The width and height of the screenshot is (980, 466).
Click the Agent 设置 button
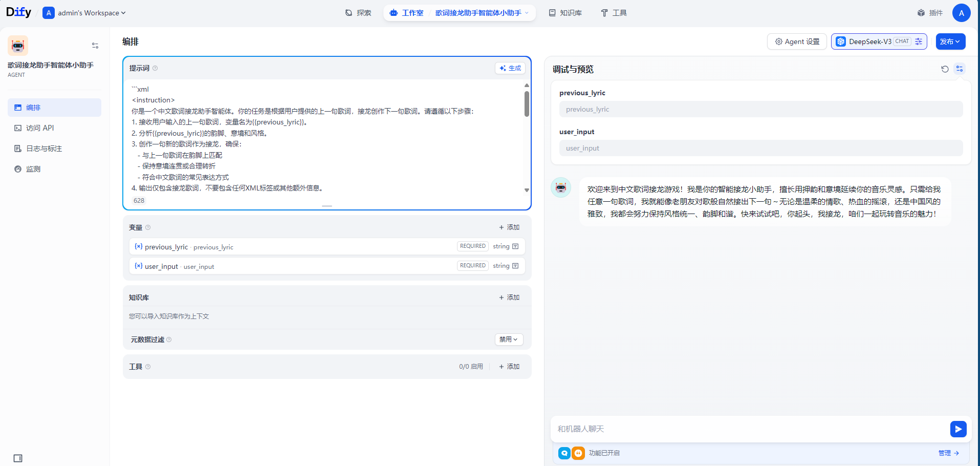797,41
